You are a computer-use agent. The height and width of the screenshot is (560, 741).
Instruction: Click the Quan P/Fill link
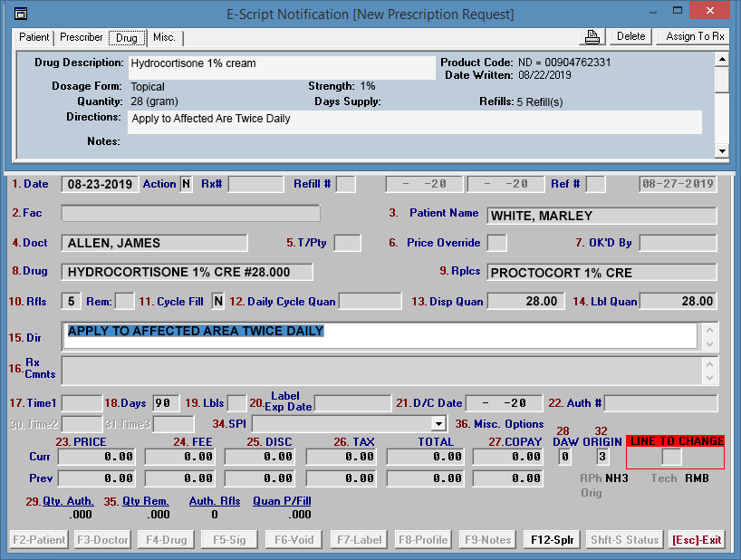tap(282, 500)
